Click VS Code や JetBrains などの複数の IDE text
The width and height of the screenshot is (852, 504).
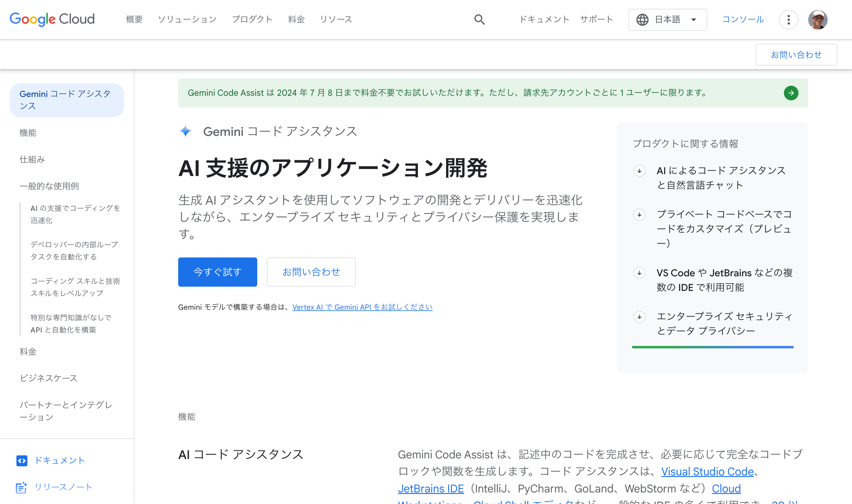(x=724, y=280)
